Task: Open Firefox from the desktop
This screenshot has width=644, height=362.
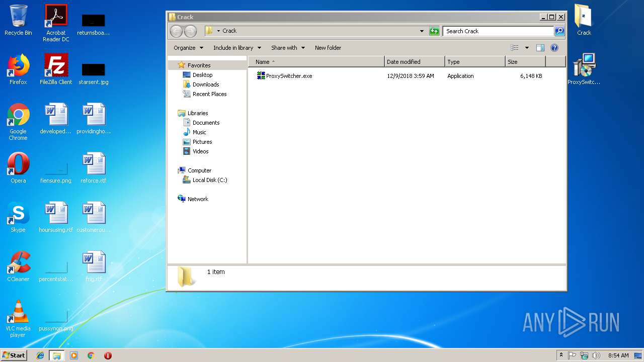Action: 18,69
